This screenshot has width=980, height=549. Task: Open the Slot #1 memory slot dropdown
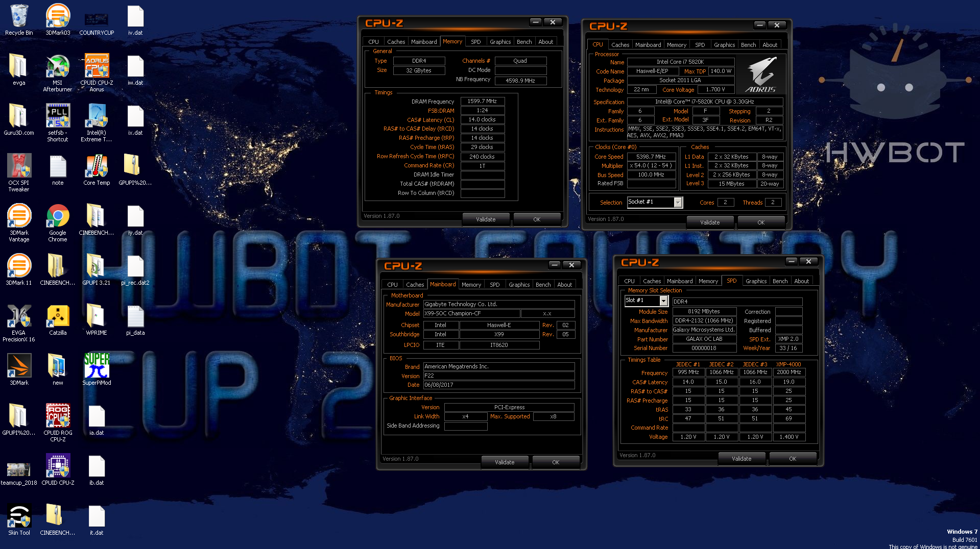point(646,301)
